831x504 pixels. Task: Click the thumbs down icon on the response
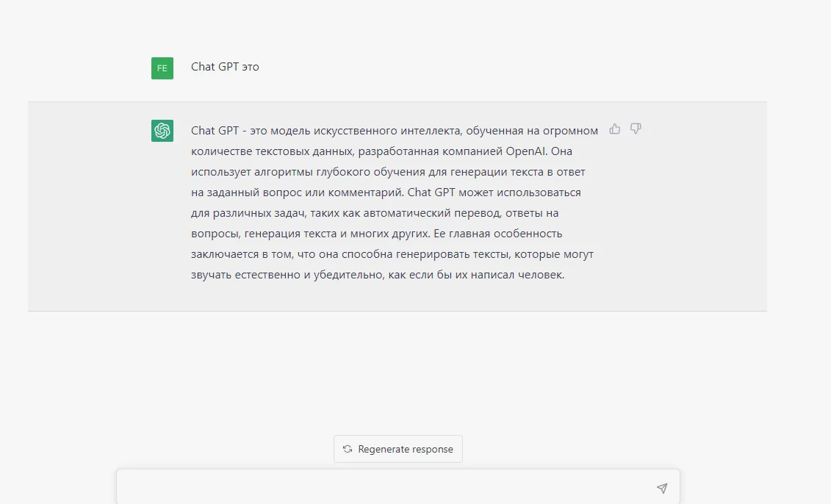(x=636, y=129)
